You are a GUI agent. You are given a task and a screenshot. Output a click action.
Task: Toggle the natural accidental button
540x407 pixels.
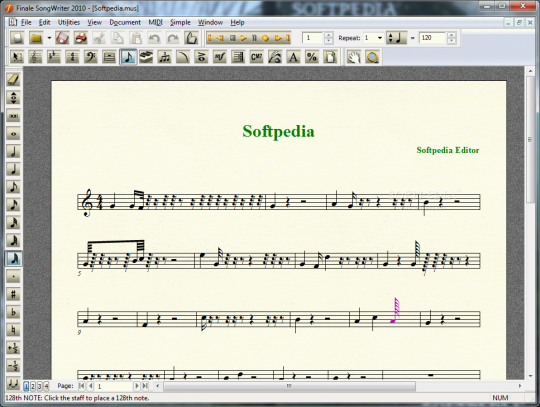(x=13, y=330)
